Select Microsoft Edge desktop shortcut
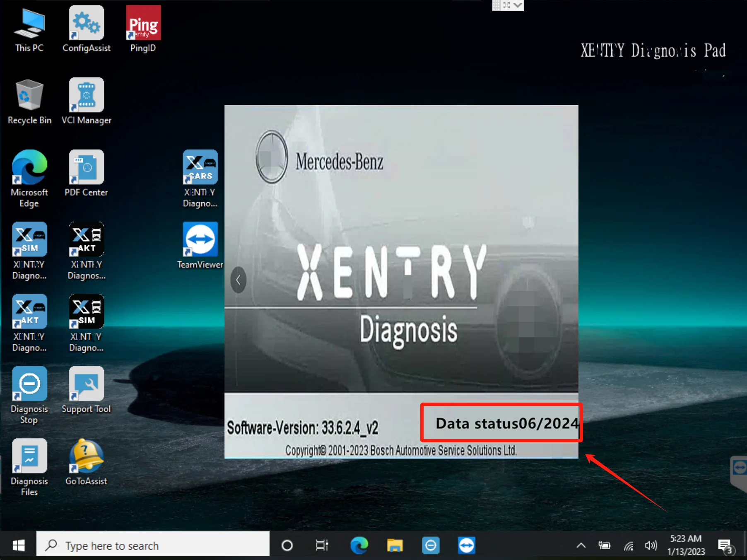This screenshot has height=560, width=747. coord(29,179)
